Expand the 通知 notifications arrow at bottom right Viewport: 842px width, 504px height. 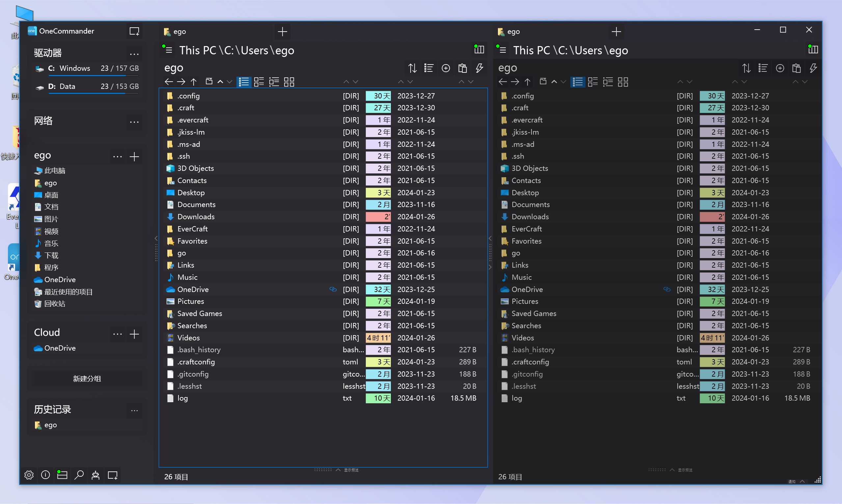(x=802, y=481)
